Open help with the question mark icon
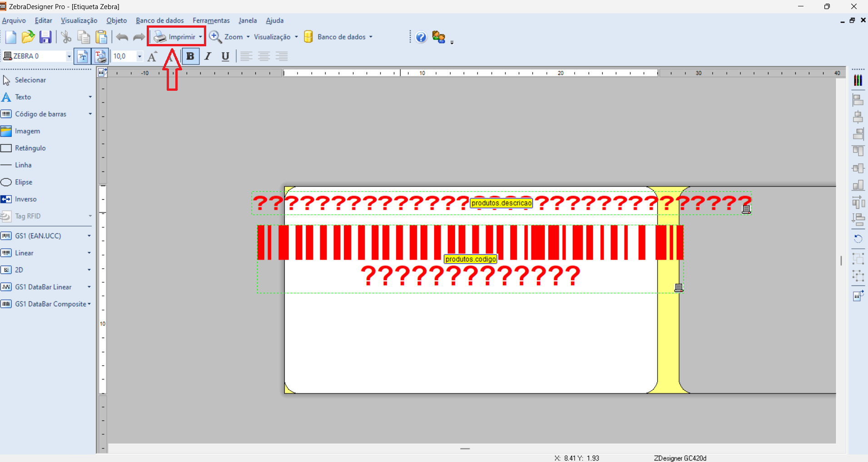Image resolution: width=868 pixels, height=462 pixels. coord(421,37)
